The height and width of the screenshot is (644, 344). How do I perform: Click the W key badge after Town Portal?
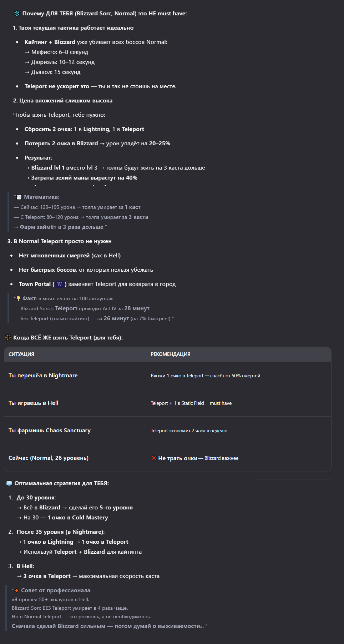60,284
